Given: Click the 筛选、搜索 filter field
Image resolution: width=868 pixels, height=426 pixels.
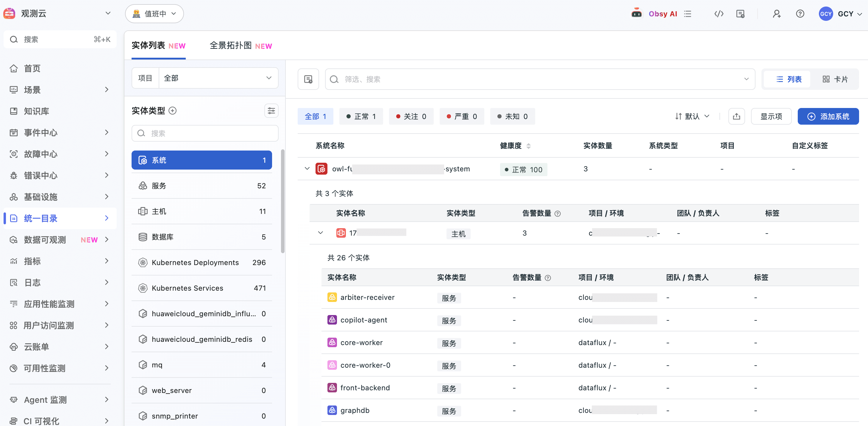Looking at the screenshot, I should (540, 79).
